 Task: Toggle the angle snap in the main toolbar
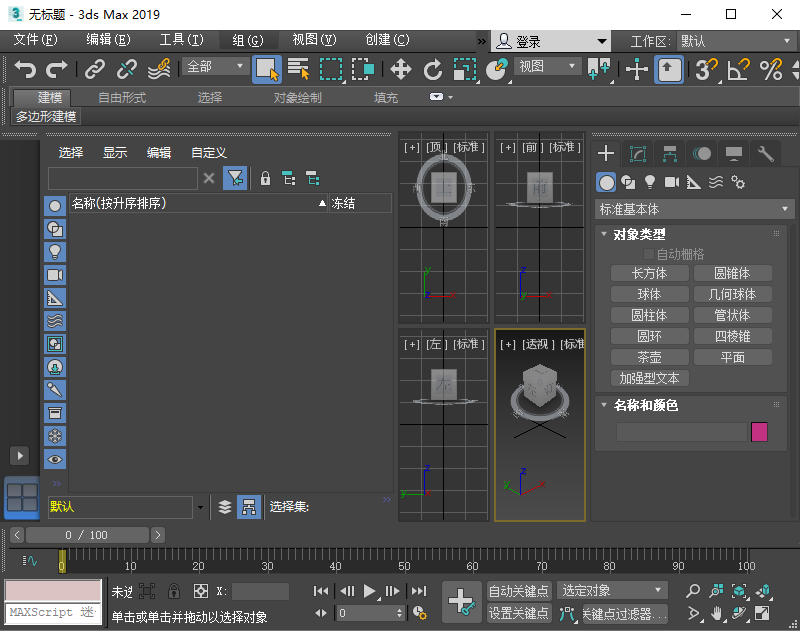tap(738, 69)
